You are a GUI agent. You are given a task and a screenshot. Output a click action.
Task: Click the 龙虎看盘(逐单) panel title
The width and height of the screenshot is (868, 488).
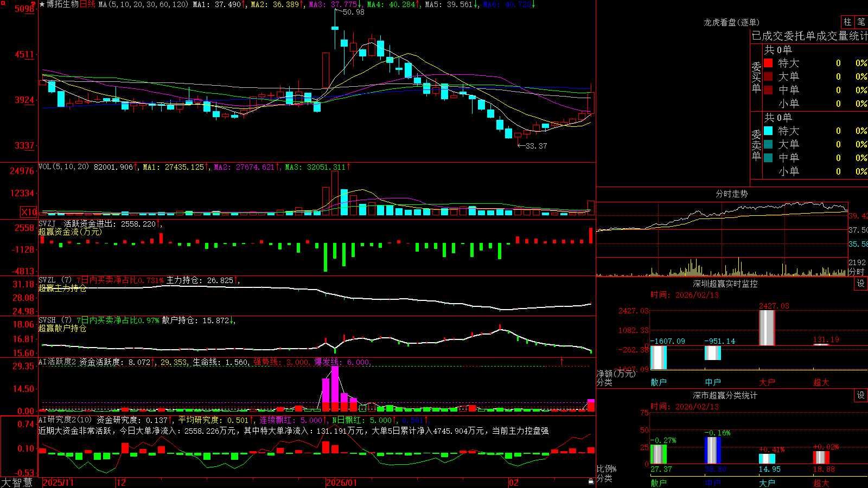click(x=731, y=22)
